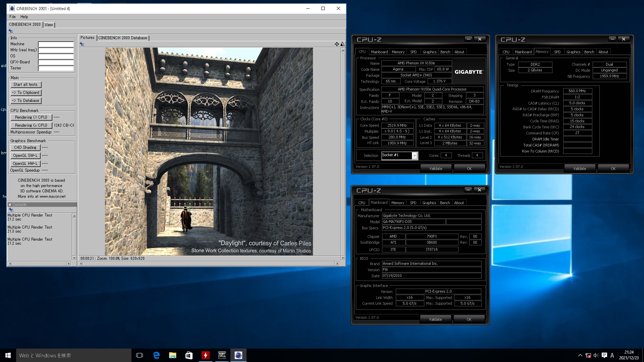
Task: Click the move-view cross arrows icon
Action: (337, 44)
